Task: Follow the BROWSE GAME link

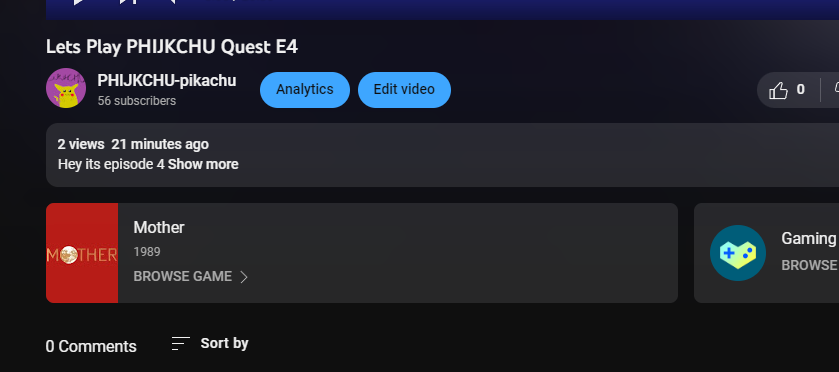Action: pyautogui.click(x=182, y=277)
